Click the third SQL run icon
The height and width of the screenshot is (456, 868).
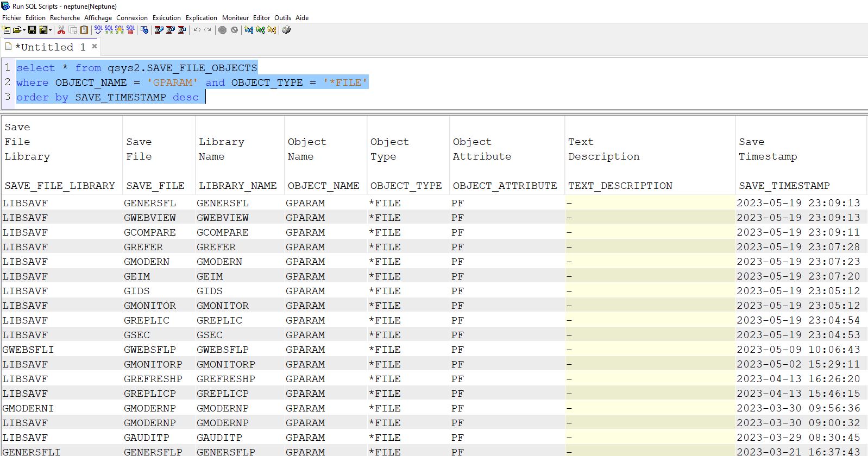[x=119, y=30]
